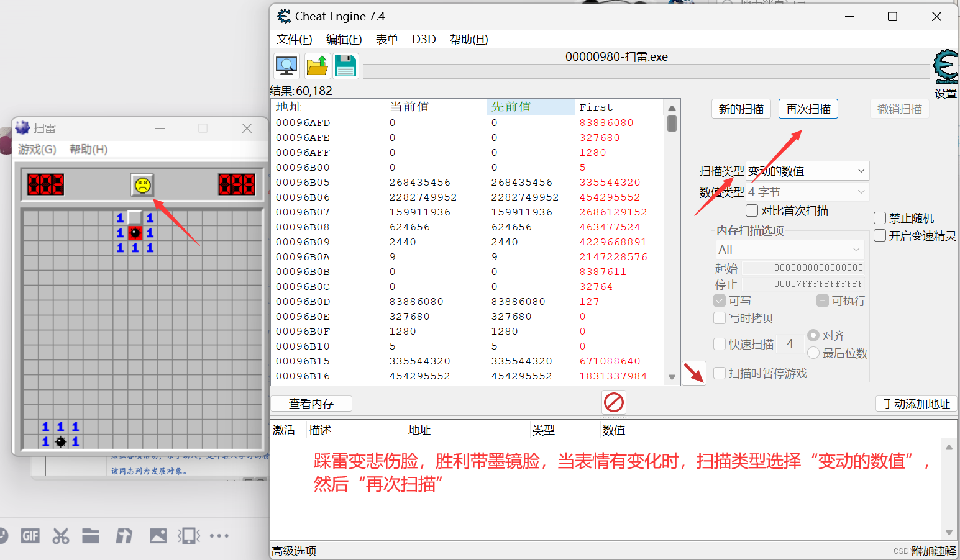960x560 pixels.
Task: Click the 手动添加地址 button
Action: 916,404
